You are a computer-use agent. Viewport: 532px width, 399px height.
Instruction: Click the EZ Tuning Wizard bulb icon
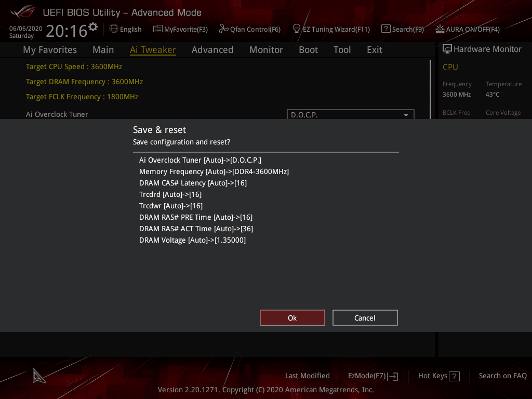pyautogui.click(x=297, y=29)
